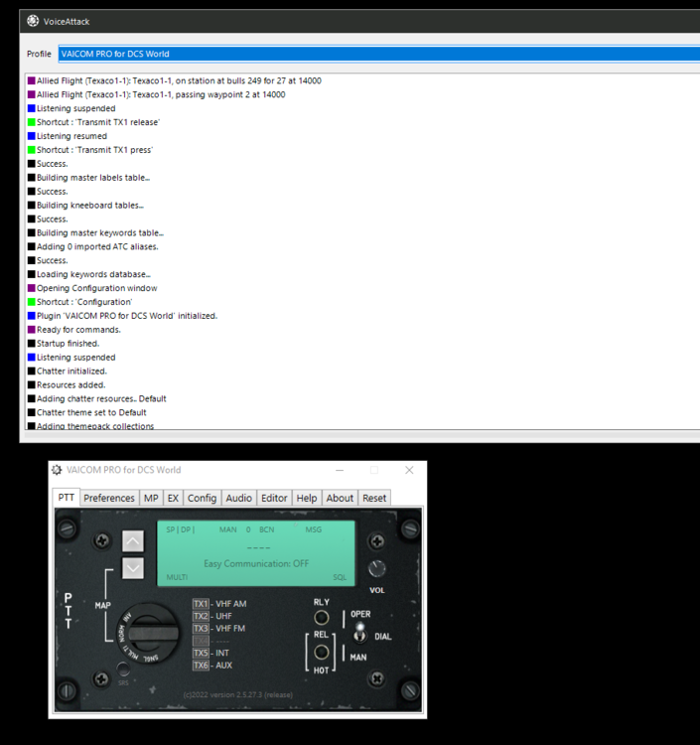This screenshot has height=745, width=700.
Task: Click log entry 'Building kneeboard tables'
Action: (85, 206)
